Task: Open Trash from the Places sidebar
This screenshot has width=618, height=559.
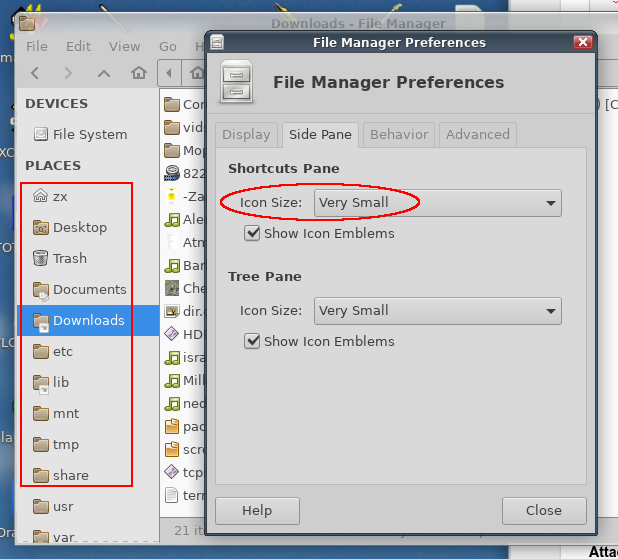Action: [x=69, y=258]
